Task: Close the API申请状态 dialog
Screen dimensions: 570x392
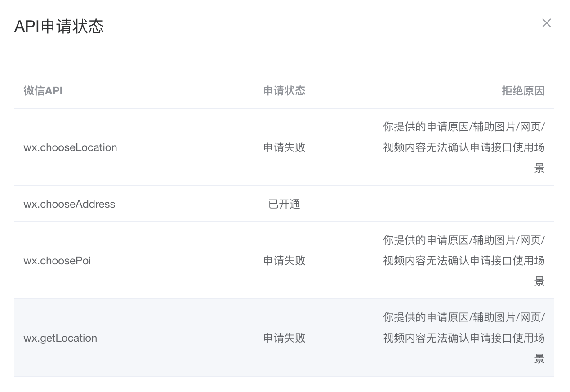Action: click(x=546, y=23)
